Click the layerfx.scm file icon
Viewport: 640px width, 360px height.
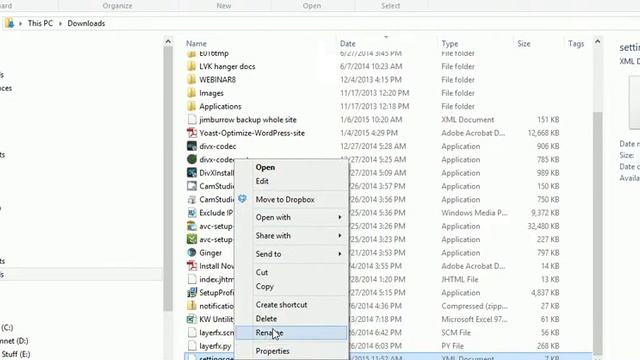coord(191,333)
